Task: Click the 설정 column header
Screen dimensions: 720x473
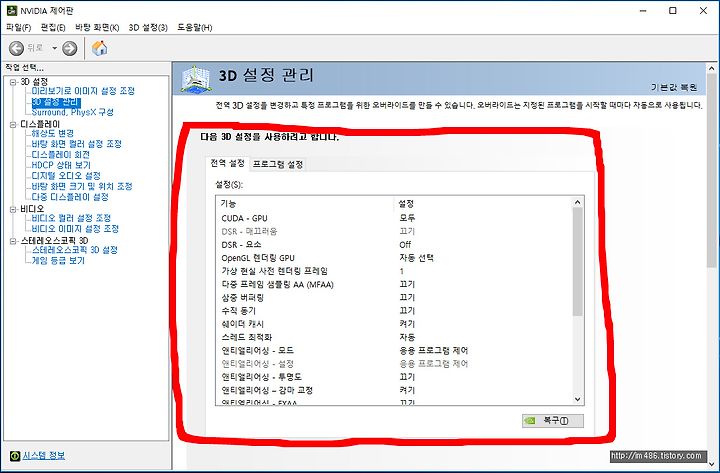Action: [x=483, y=203]
